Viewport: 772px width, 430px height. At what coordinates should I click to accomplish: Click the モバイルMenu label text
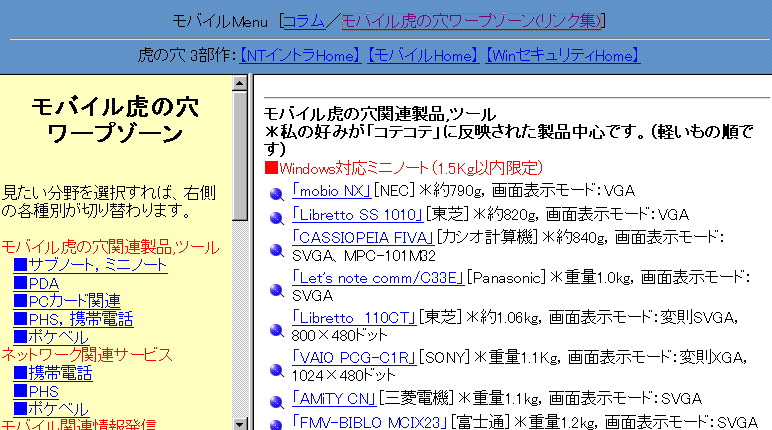[x=220, y=21]
